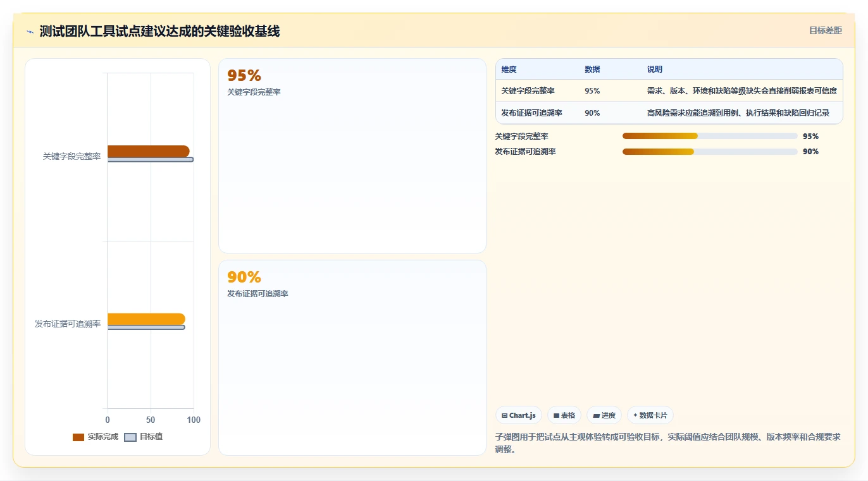Click the 50 tick on chart axis

coord(151,420)
